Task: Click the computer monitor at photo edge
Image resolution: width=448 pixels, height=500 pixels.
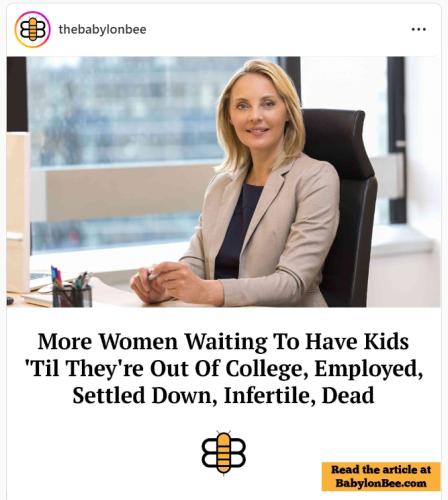Action: 18,213
